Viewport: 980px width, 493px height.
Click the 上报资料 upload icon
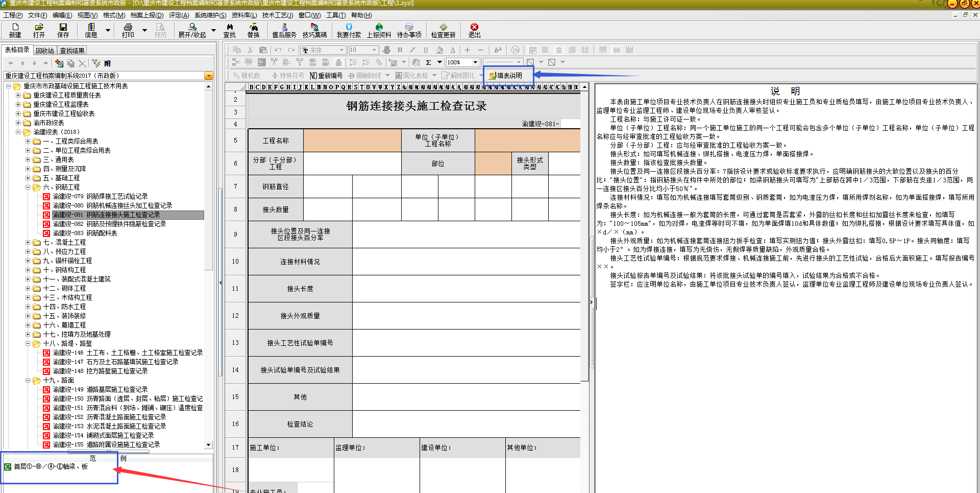pos(379,30)
